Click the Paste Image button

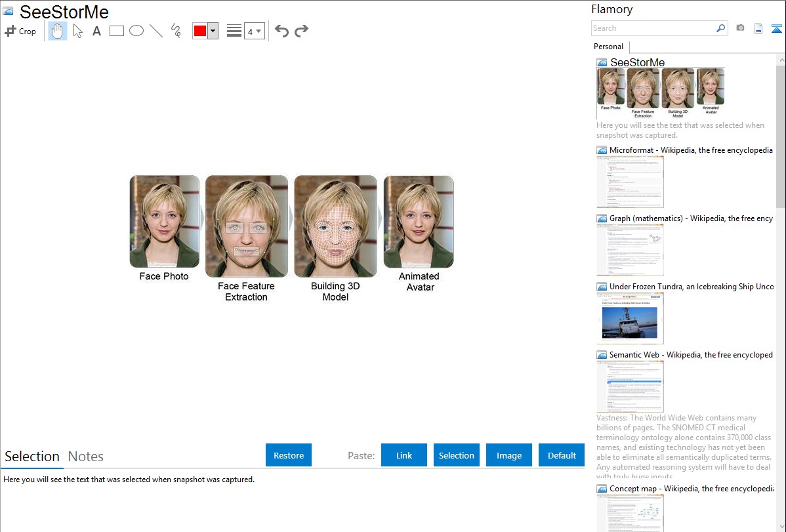[x=508, y=455]
